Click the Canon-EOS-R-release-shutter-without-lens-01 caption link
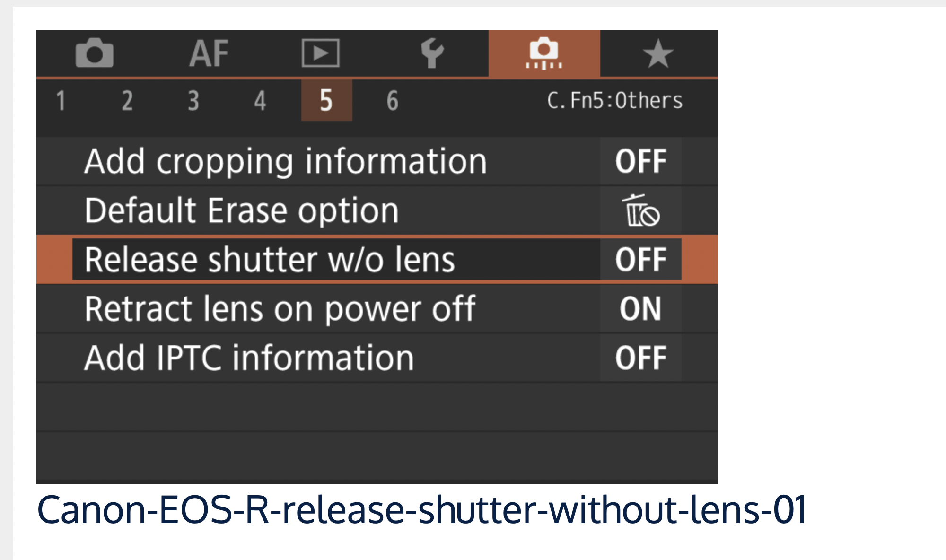Screen dimensions: 946x560 coord(421,510)
